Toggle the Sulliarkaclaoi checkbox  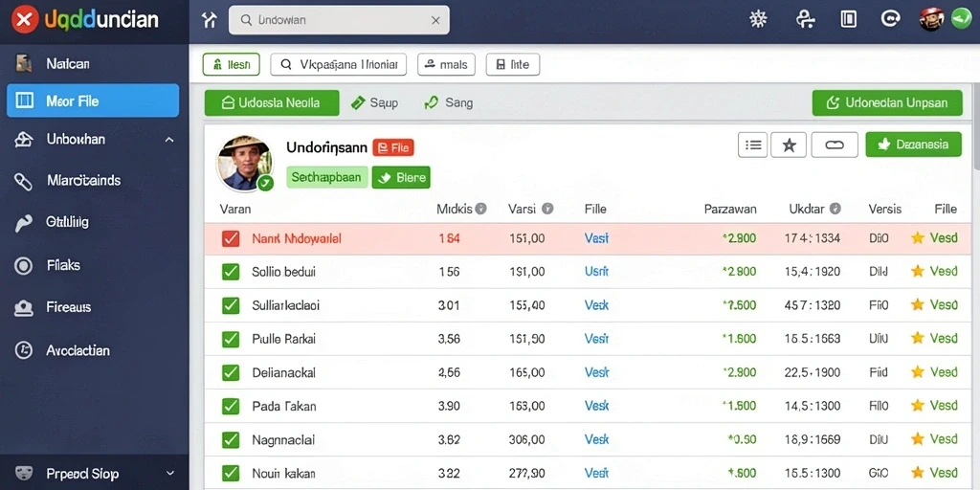(x=231, y=305)
